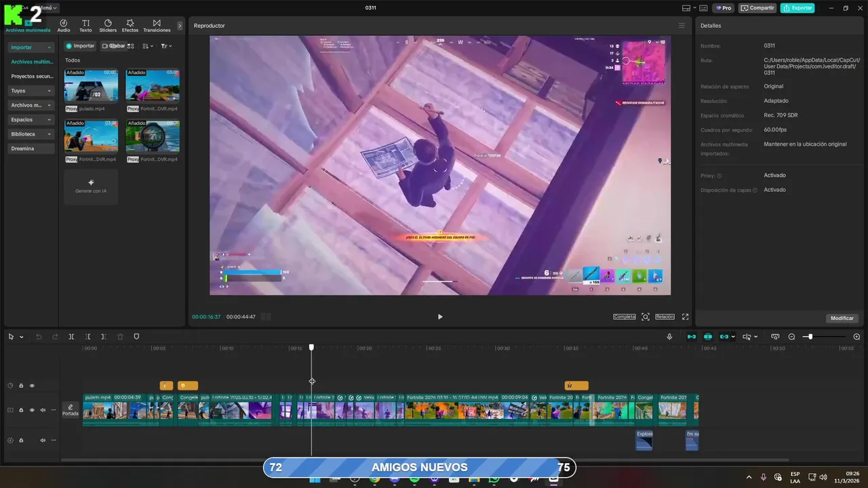The width and height of the screenshot is (868, 488).
Task: Click the Compartir button
Action: click(x=757, y=8)
